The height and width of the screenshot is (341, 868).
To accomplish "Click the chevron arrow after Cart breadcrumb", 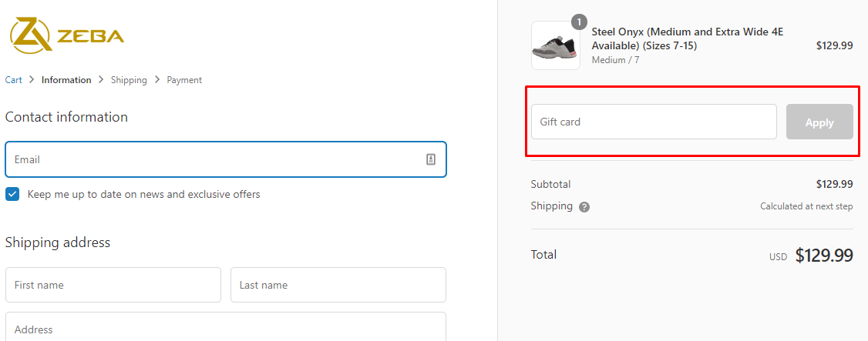I will pos(32,80).
